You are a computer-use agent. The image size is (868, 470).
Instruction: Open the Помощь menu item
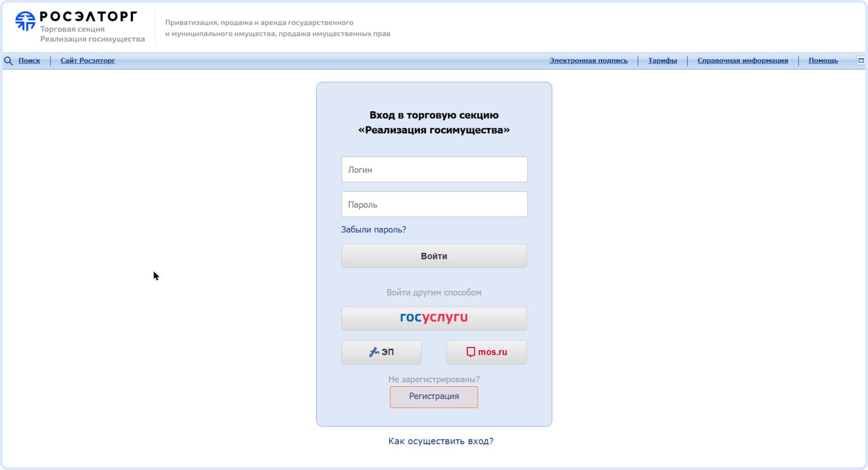(823, 61)
